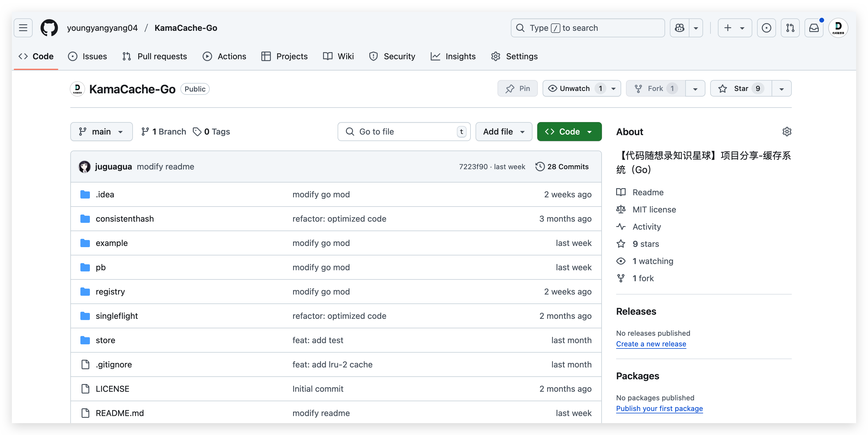The height and width of the screenshot is (435, 868).
Task: Open the create new plus menu
Action: coord(735,28)
